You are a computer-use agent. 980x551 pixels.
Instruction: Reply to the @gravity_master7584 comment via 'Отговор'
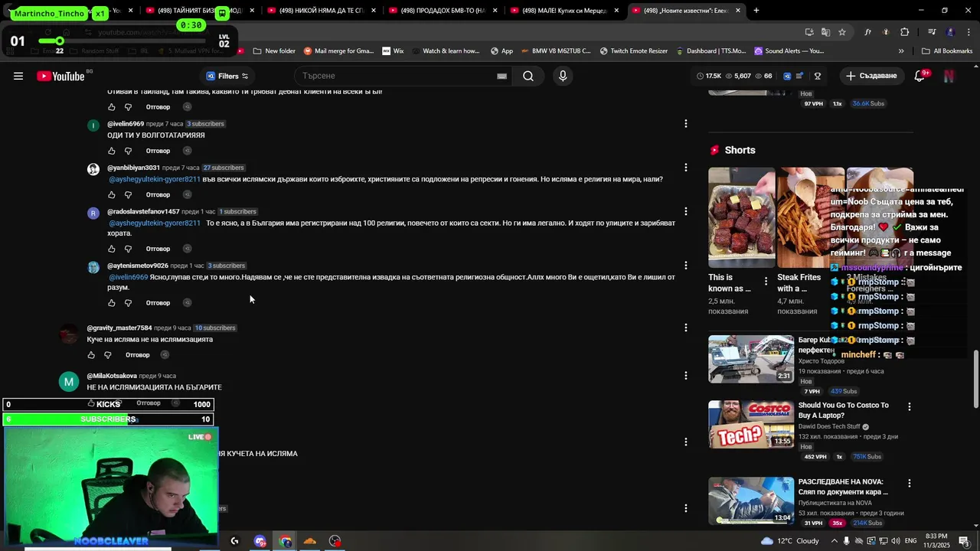point(138,355)
